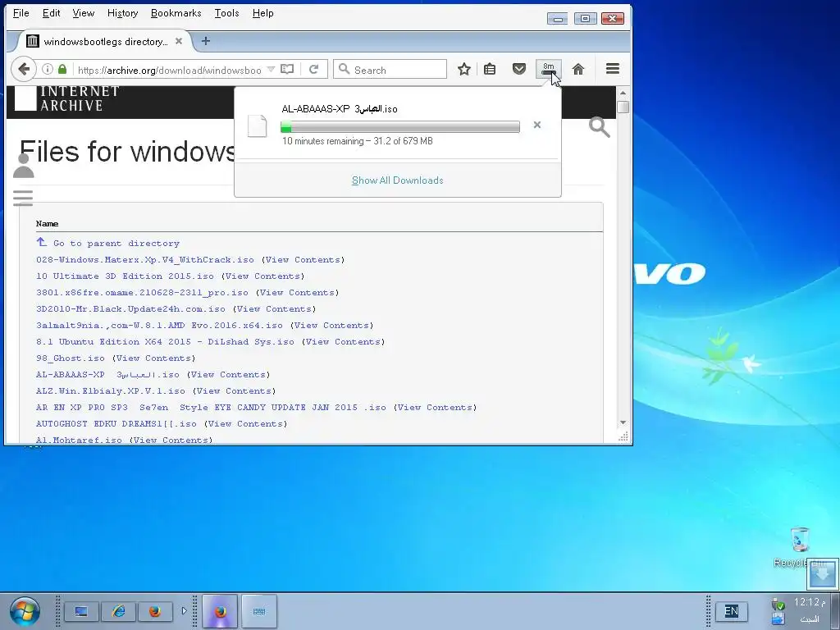This screenshot has width=840, height=630.
Task: Click Go to parent directory link
Action: coord(116,243)
